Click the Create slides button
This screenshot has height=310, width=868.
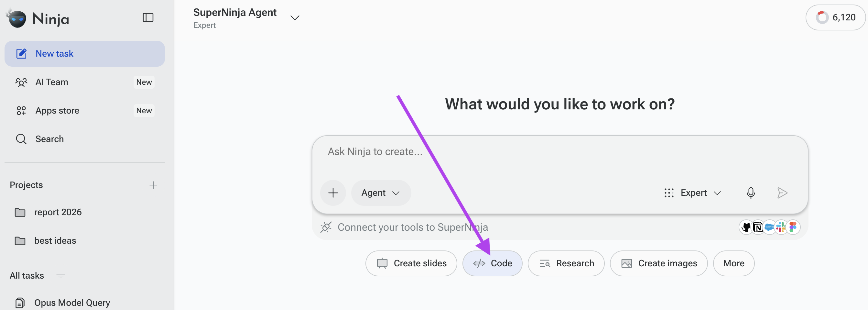[411, 263]
